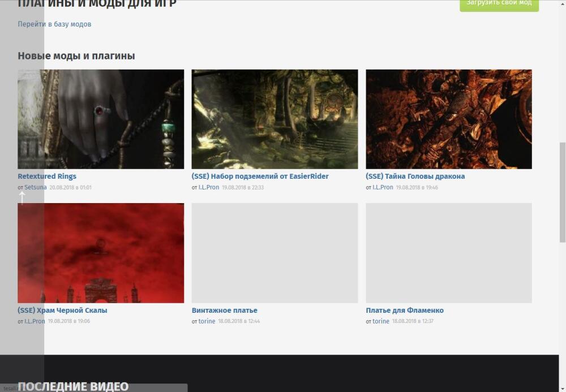This screenshot has height=392, width=566.
Task: Open the 'Перейти в базу модов' link
Action: point(54,24)
